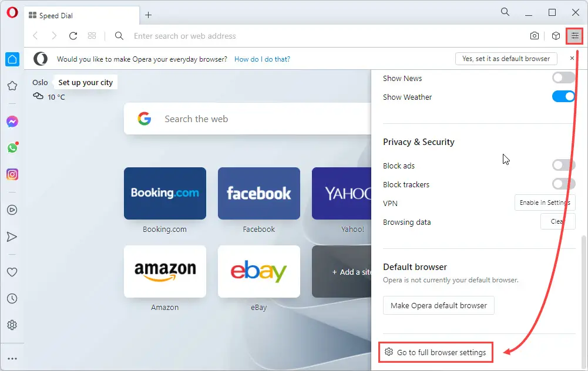Image resolution: width=588 pixels, height=371 pixels.
Task: Open the Opera main menu logo
Action: tap(12, 12)
